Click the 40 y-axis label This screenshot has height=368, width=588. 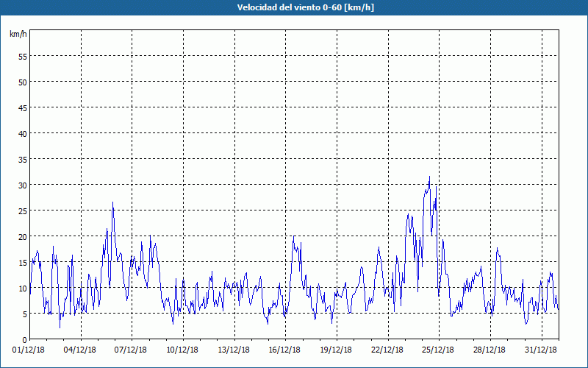[23, 134]
